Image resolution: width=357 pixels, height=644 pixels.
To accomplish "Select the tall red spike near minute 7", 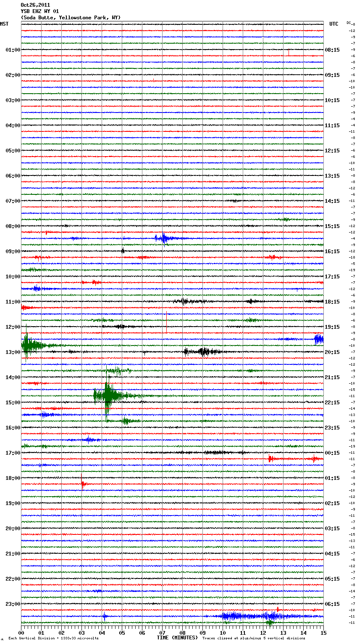I will (166, 322).
